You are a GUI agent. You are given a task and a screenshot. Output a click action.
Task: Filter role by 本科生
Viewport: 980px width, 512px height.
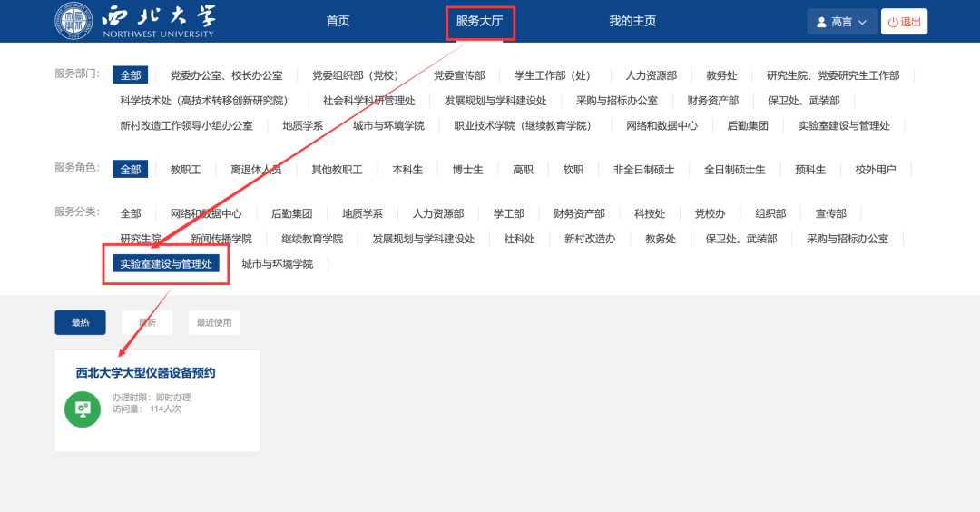pyautogui.click(x=407, y=170)
